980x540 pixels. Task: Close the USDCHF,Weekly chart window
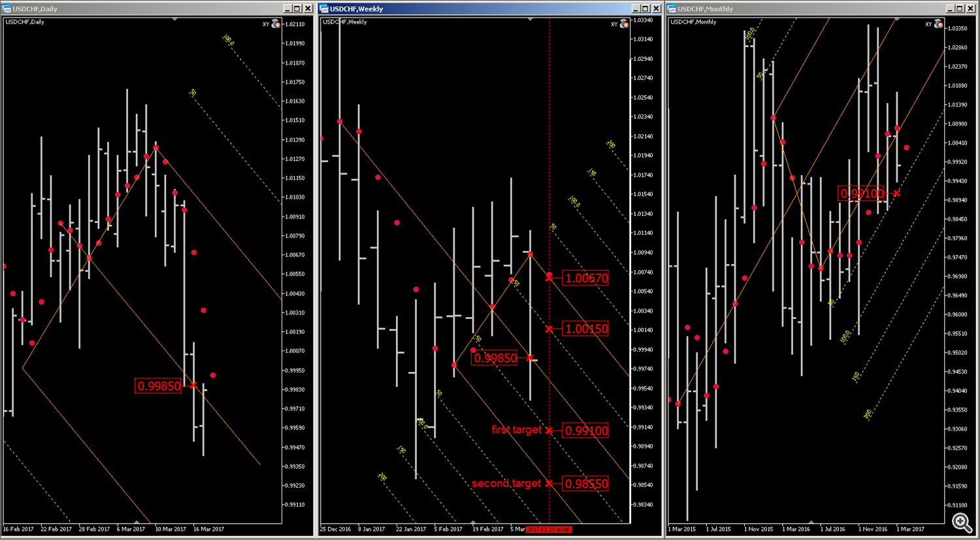pyautogui.click(x=657, y=8)
